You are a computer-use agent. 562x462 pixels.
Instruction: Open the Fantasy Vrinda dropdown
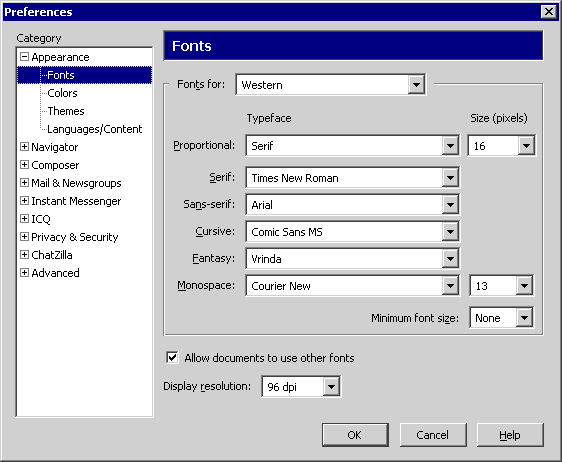pyautogui.click(x=352, y=258)
